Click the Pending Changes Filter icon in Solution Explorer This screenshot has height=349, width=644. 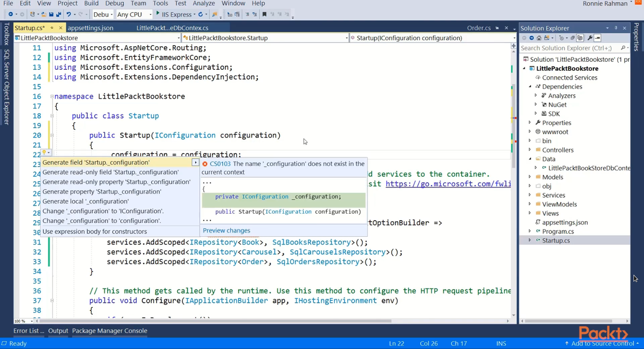coord(561,38)
